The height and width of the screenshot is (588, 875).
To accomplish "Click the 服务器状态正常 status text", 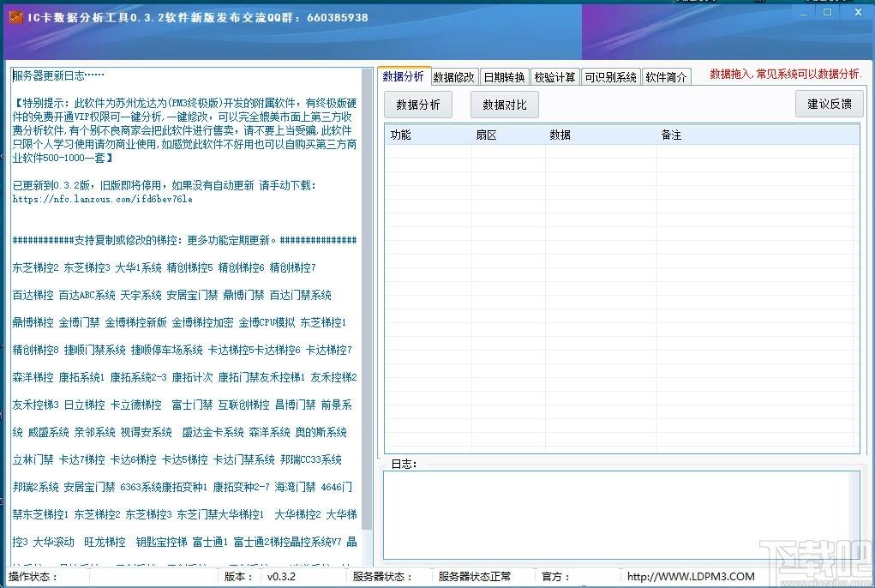I will point(474,576).
